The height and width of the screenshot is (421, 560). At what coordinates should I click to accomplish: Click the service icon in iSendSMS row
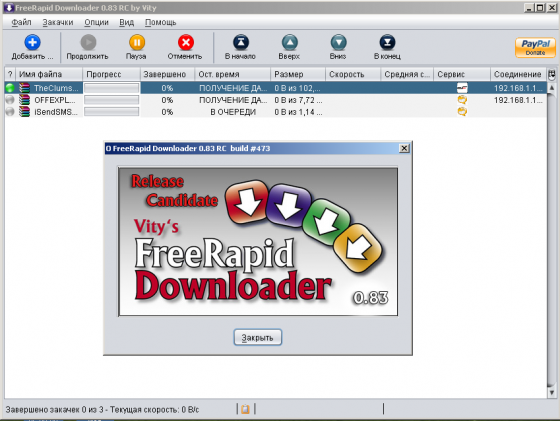tap(462, 112)
